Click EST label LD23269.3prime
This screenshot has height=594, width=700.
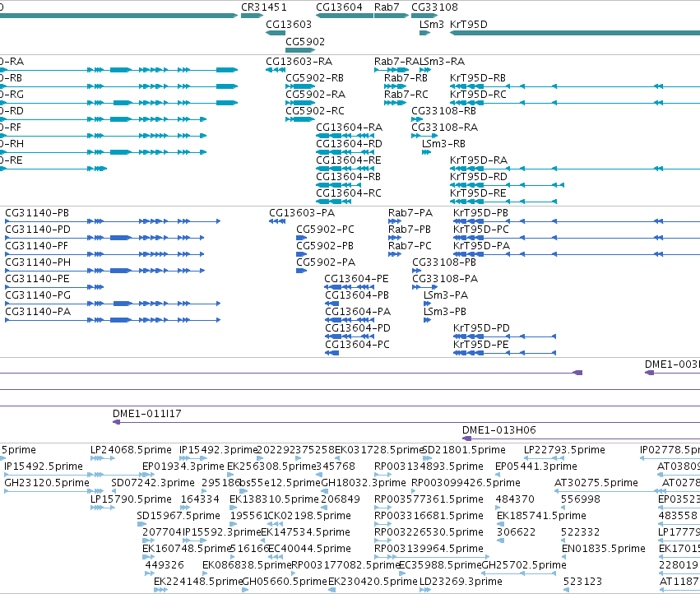tap(461, 582)
